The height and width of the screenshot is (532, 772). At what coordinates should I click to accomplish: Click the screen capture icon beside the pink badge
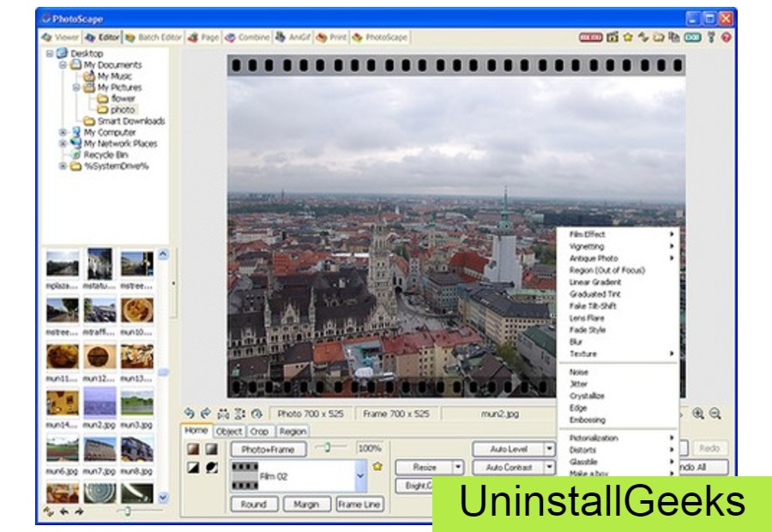[612, 37]
